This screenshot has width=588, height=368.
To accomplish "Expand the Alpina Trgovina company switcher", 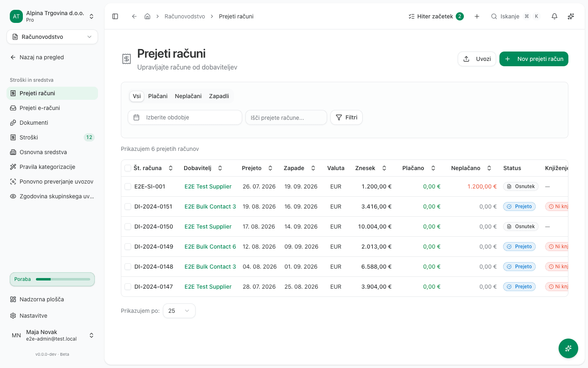I will pyautogui.click(x=52, y=16).
